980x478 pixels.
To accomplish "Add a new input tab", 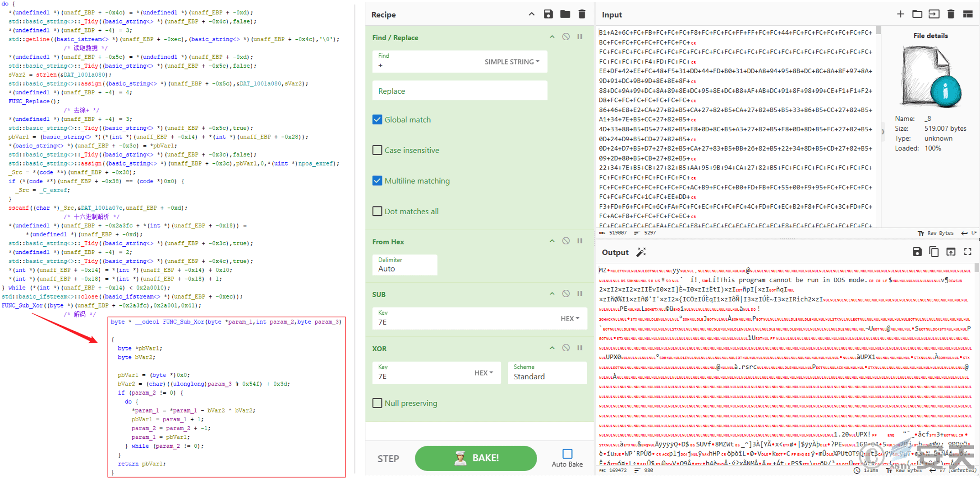I will pyautogui.click(x=900, y=14).
